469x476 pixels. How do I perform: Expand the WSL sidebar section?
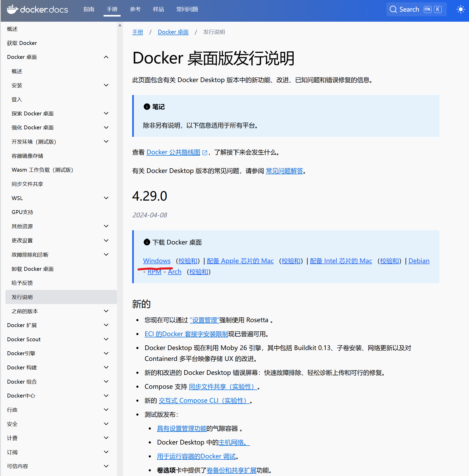106,198
